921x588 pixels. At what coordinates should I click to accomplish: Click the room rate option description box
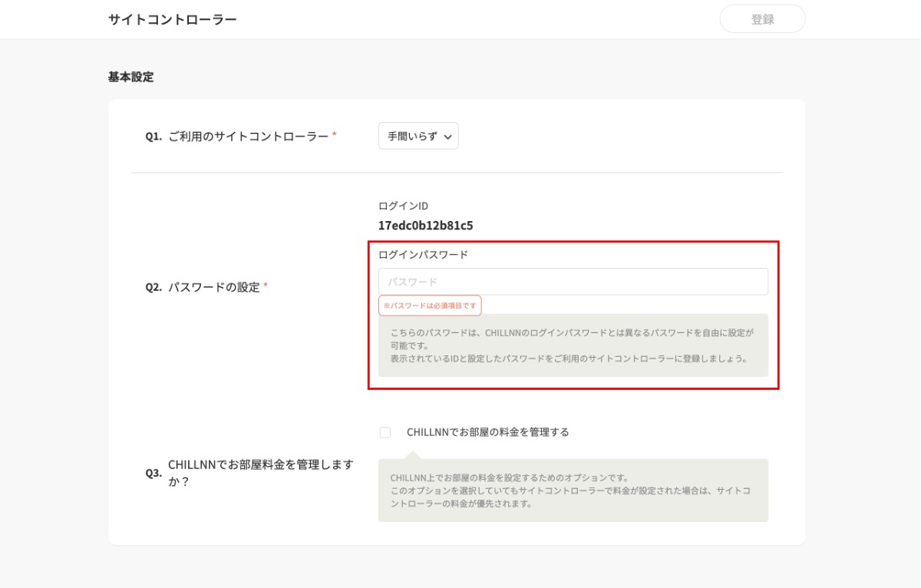pyautogui.click(x=573, y=491)
